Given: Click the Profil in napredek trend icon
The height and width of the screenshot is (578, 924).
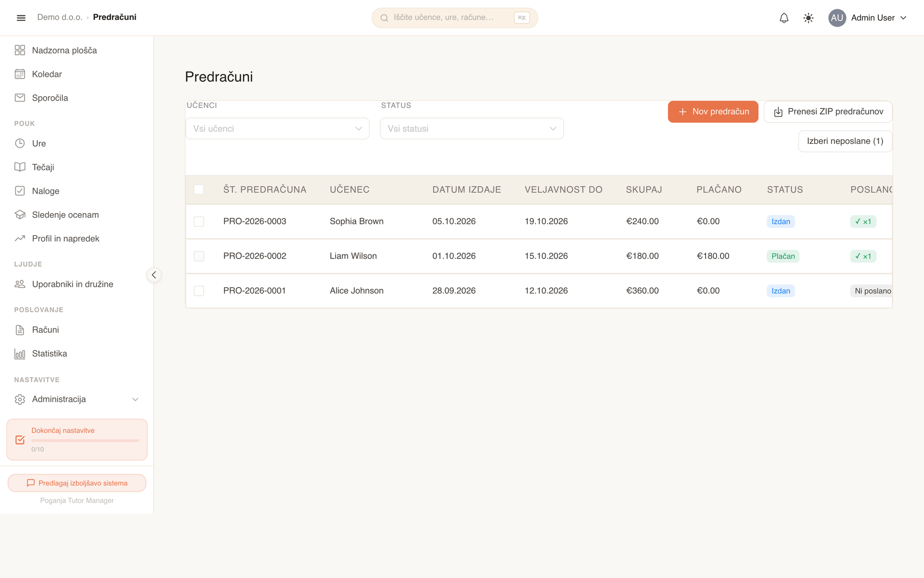Looking at the screenshot, I should (x=20, y=239).
